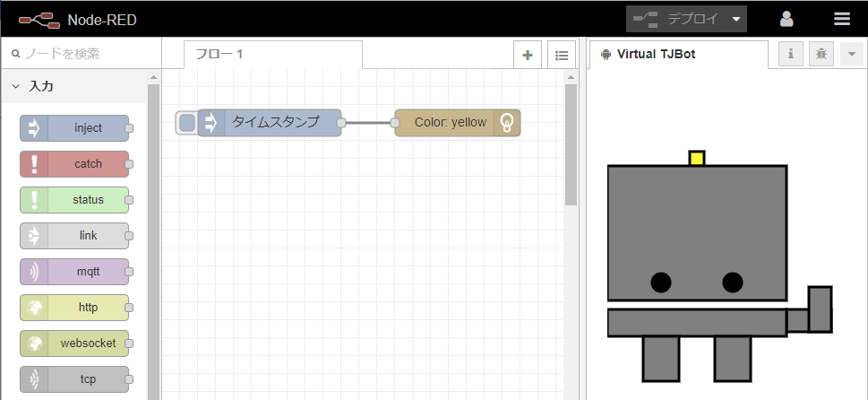The image size is (868, 400).
Task: Select the http node in palette
Action: [74, 307]
